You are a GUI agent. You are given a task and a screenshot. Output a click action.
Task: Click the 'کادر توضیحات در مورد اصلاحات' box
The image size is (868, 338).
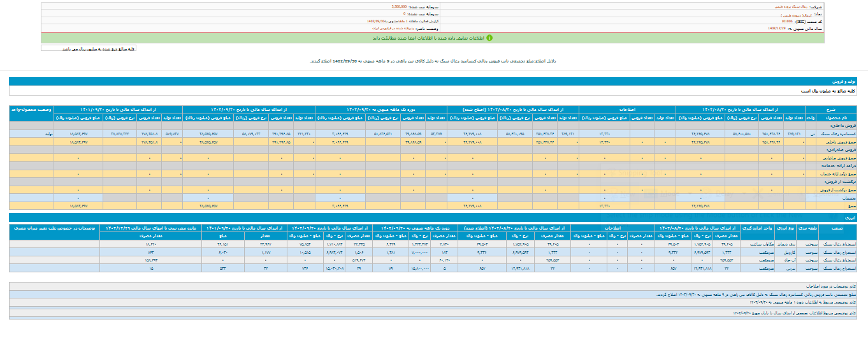433,287
